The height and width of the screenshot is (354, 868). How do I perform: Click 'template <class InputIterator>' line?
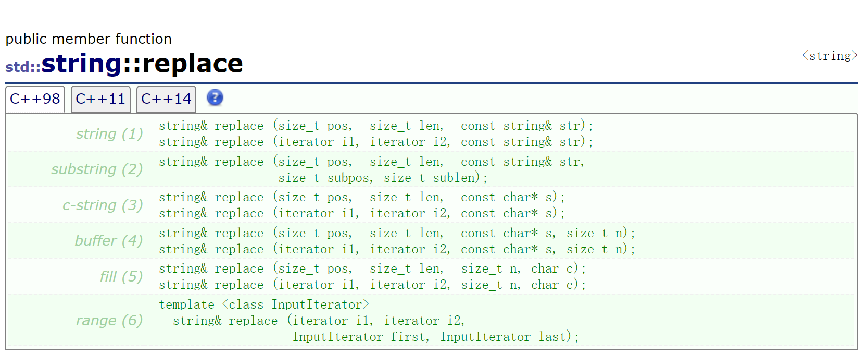[264, 305]
